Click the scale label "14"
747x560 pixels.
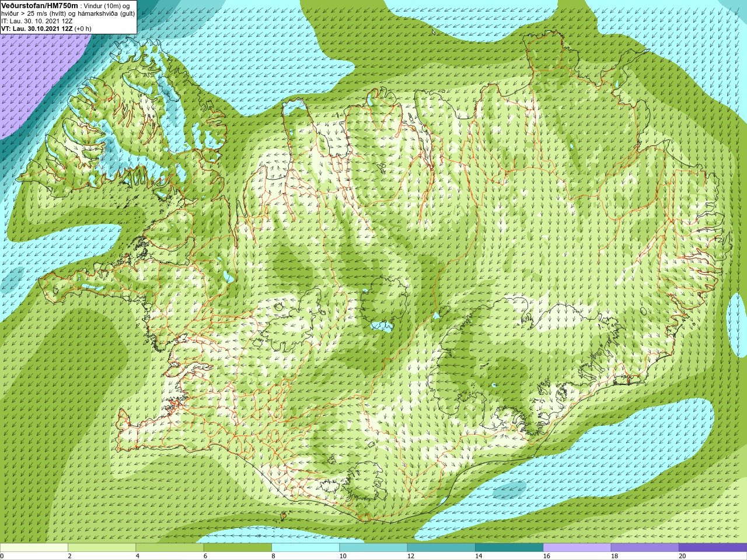pos(479,556)
